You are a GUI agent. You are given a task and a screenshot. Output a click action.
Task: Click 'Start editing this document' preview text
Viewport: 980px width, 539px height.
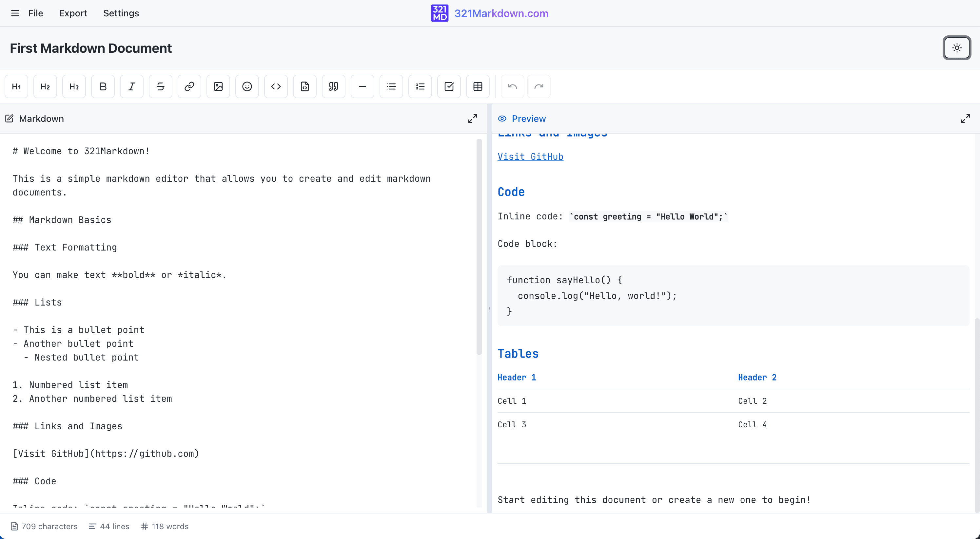click(x=654, y=500)
